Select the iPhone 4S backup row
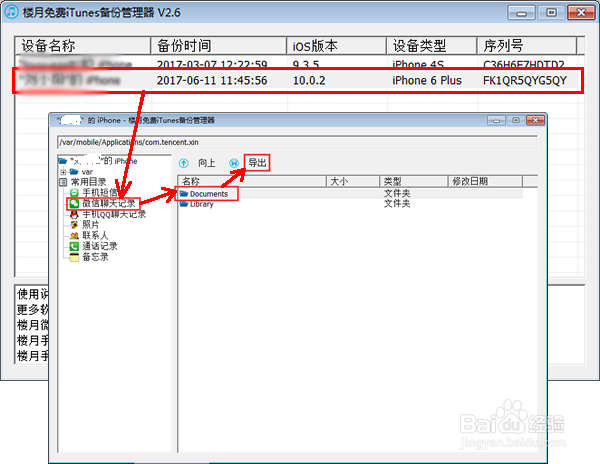Screen dimensions: 600x464 coord(300,63)
